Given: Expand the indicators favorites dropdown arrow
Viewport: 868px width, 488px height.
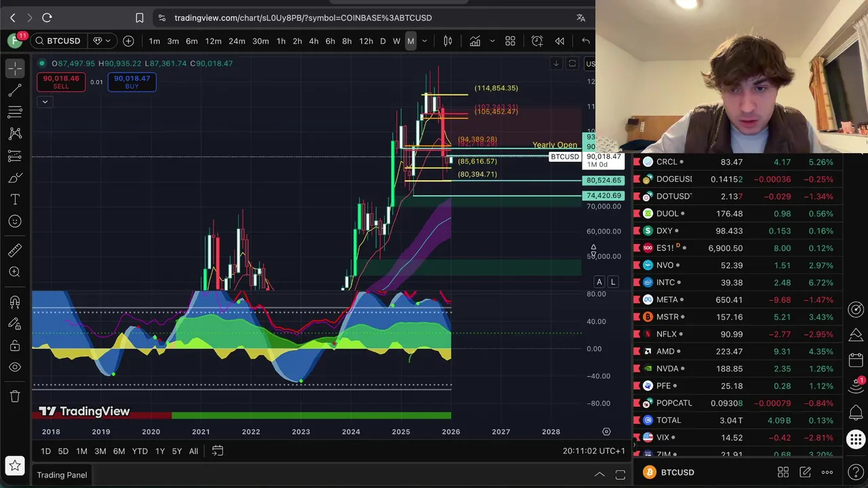Looking at the screenshot, I should point(492,41).
